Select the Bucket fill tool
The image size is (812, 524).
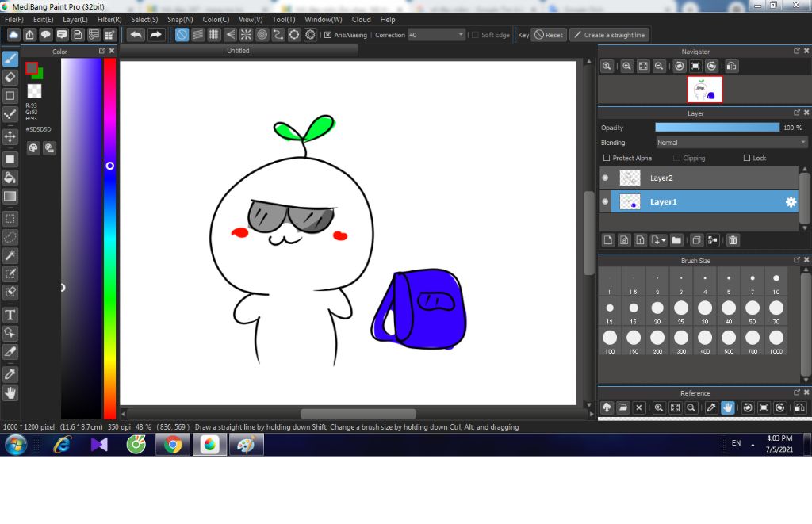tap(10, 178)
